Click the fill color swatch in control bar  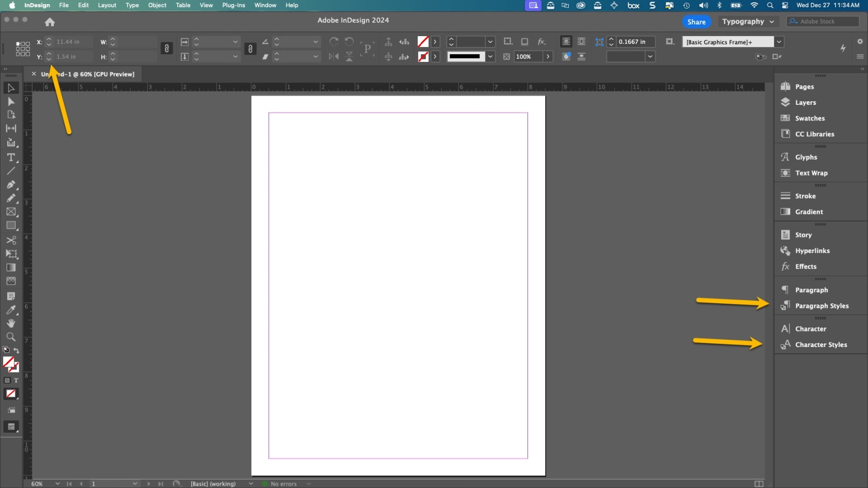[x=423, y=41]
